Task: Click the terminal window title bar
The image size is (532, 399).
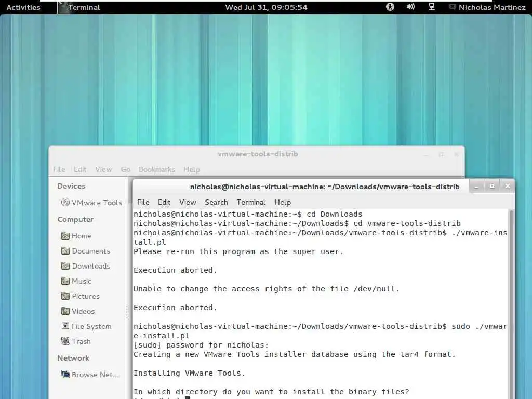Action: point(325,187)
